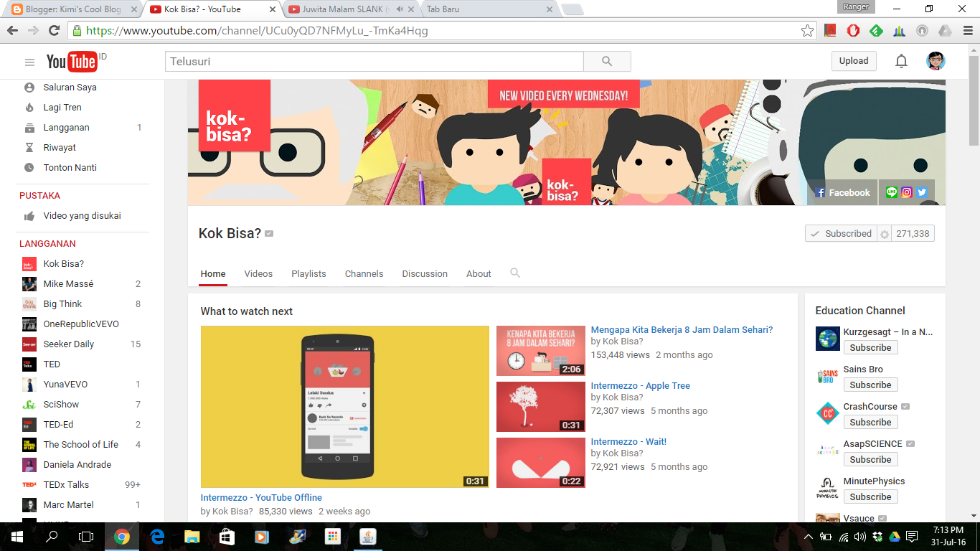Open the Java app on the taskbar
980x551 pixels.
coord(367,537)
